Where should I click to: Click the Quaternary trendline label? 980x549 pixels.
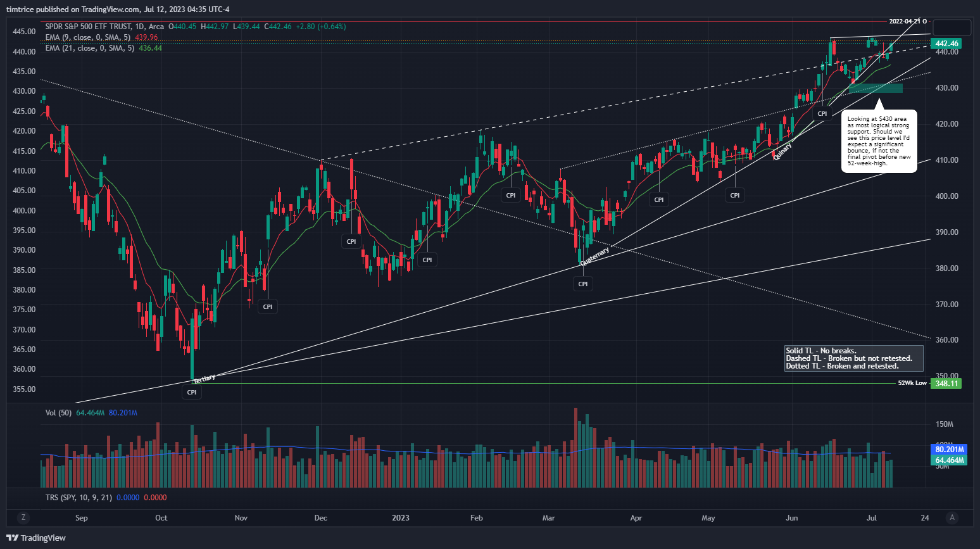point(595,256)
